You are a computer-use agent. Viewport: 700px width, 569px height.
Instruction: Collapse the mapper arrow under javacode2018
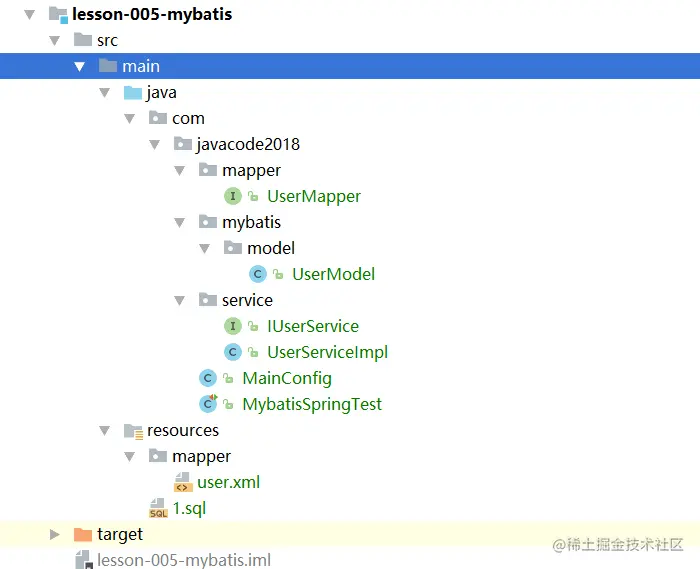pyautogui.click(x=179, y=170)
